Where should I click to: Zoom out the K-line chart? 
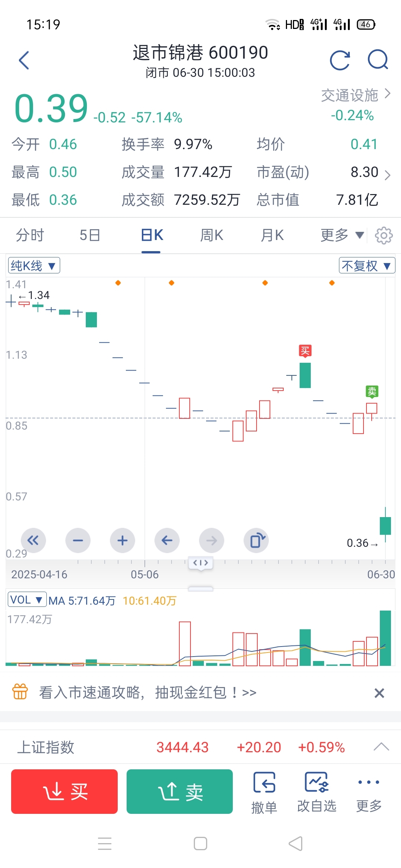78,540
